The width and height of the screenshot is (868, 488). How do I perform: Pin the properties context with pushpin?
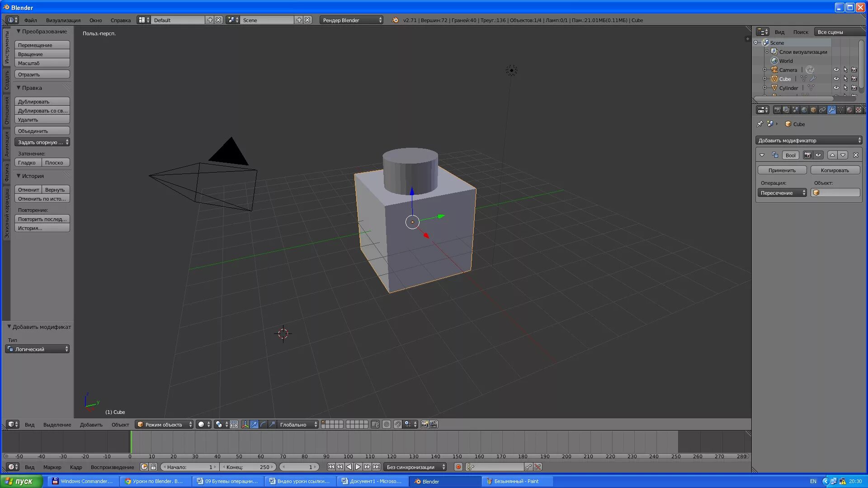click(759, 124)
